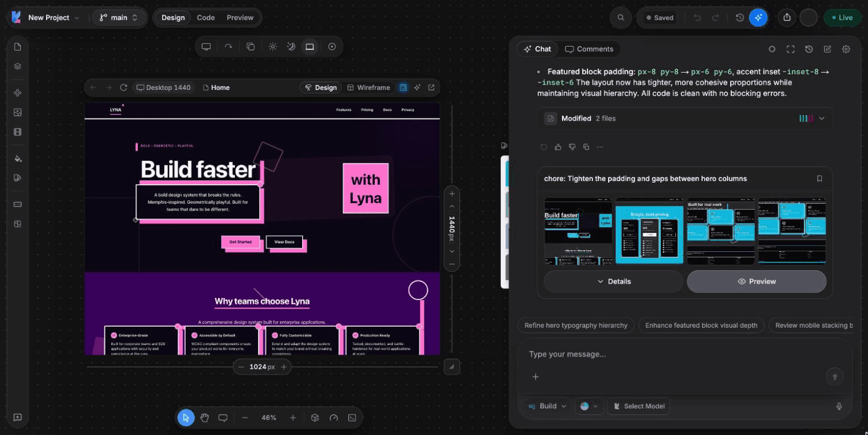Switch frame to Wireframe mode
The height and width of the screenshot is (435, 868).
tap(368, 88)
